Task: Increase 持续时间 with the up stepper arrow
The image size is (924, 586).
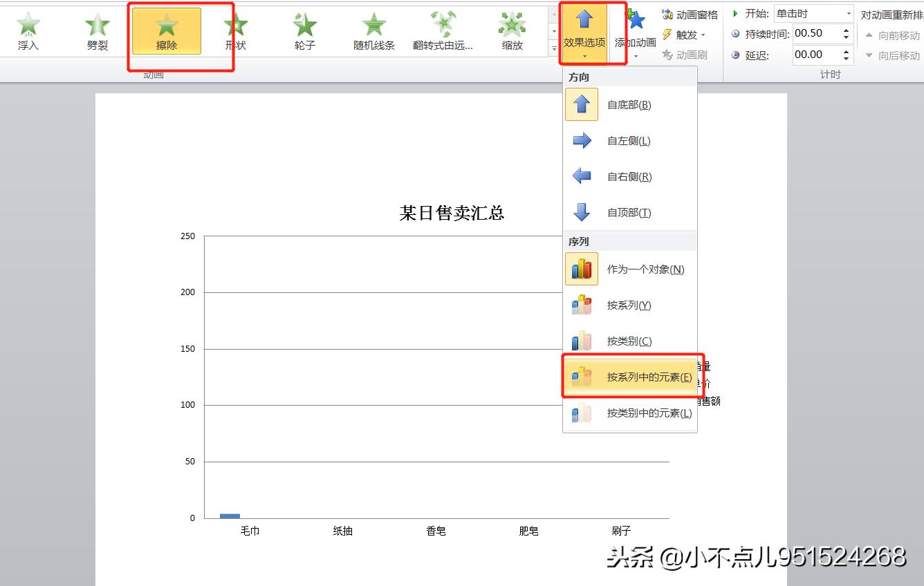Action: (845, 29)
